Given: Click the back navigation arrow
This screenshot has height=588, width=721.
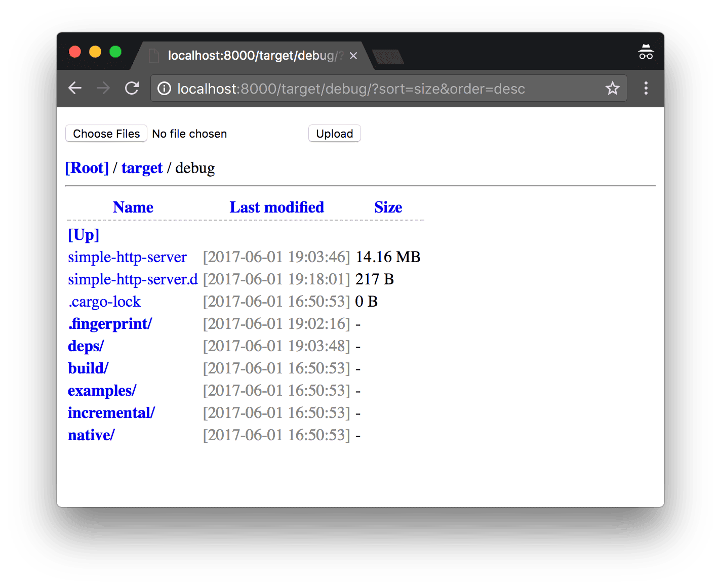Looking at the screenshot, I should [74, 88].
